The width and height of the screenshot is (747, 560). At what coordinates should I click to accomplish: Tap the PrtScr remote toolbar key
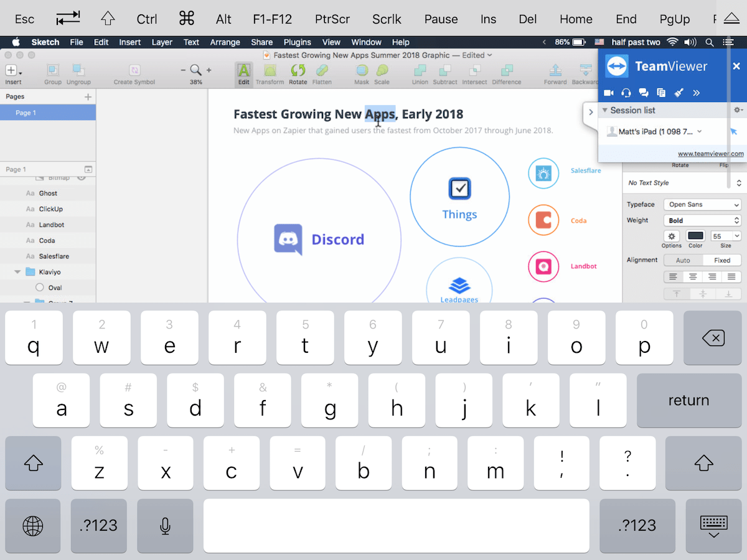pyautogui.click(x=332, y=19)
